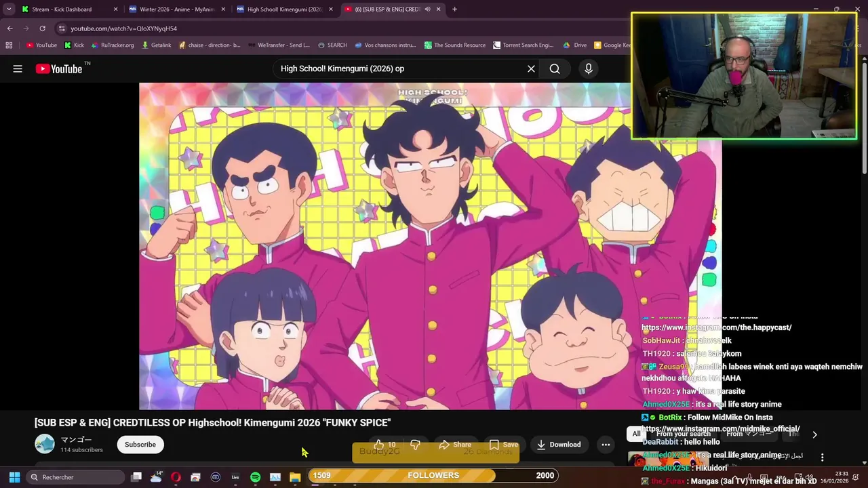Open the RuTracker.org bookmark
Viewport: 868px width, 488px height.
tap(113, 45)
